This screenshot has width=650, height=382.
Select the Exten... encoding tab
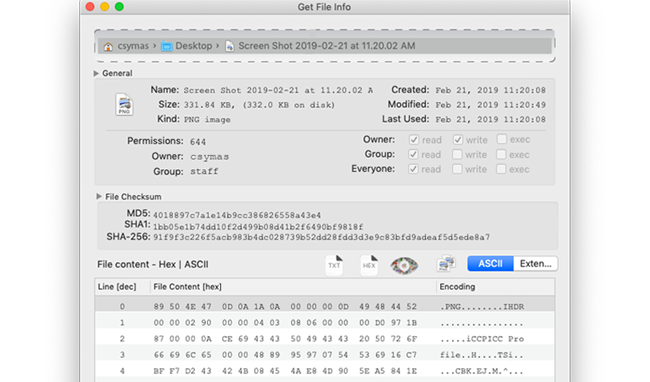536,264
